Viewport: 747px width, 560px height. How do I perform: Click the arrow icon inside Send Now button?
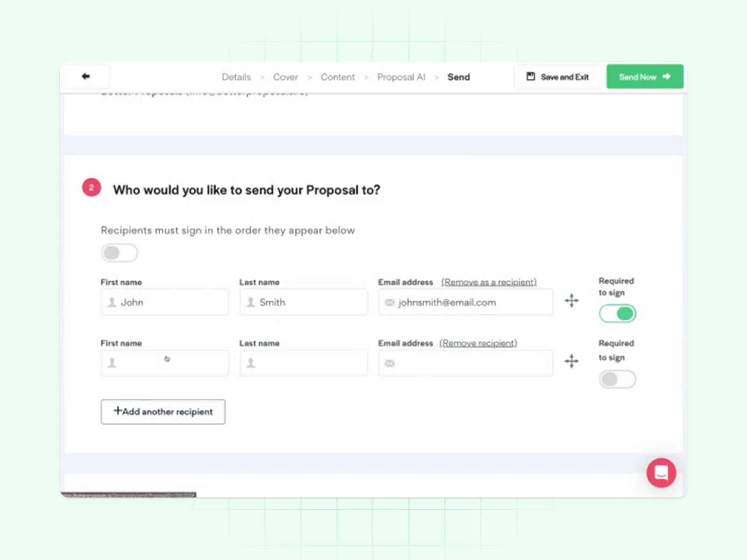tap(666, 77)
